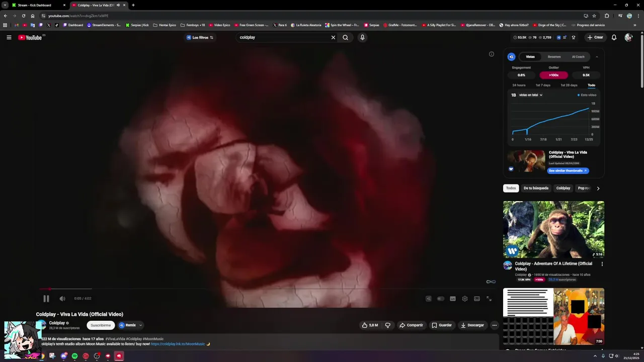644x362 pixels.
Task: Clear the coldplay search text
Action: 333,37
